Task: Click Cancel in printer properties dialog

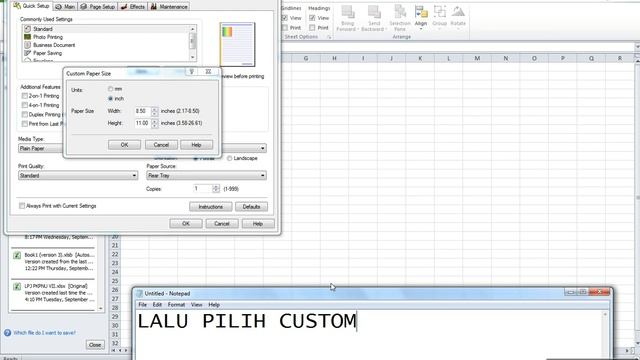Action: tap(222, 224)
